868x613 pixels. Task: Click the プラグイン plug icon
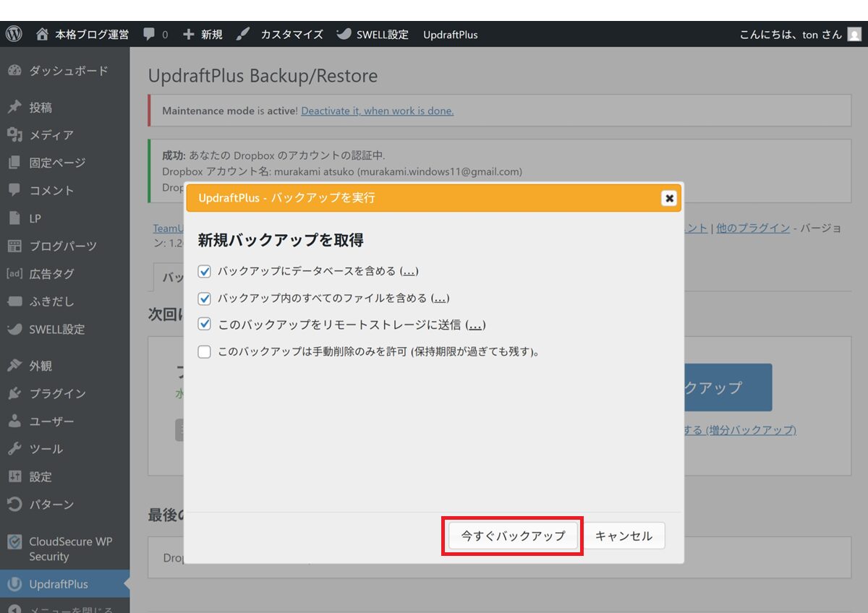click(14, 394)
